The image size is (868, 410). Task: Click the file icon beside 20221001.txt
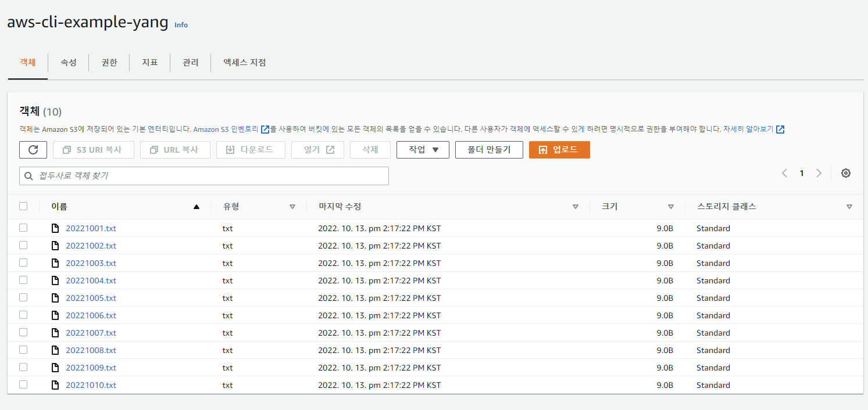tap(55, 228)
